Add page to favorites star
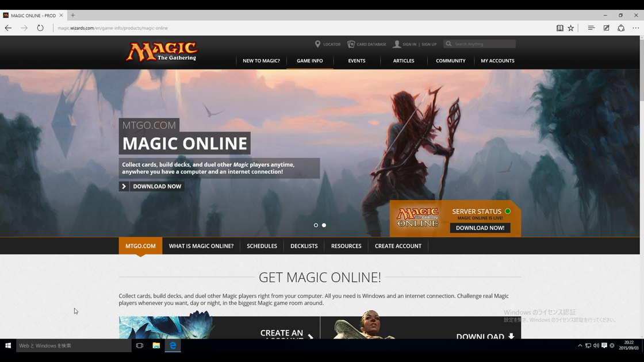This screenshot has width=644, height=362. point(571,28)
